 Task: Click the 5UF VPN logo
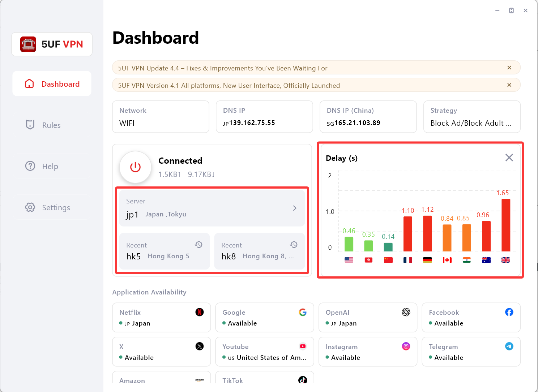coord(52,44)
